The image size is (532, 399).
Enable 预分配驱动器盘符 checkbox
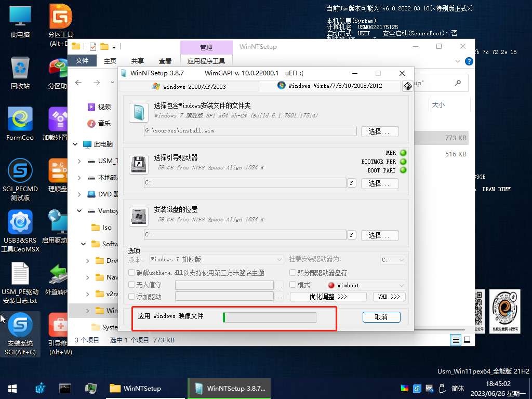[292, 272]
